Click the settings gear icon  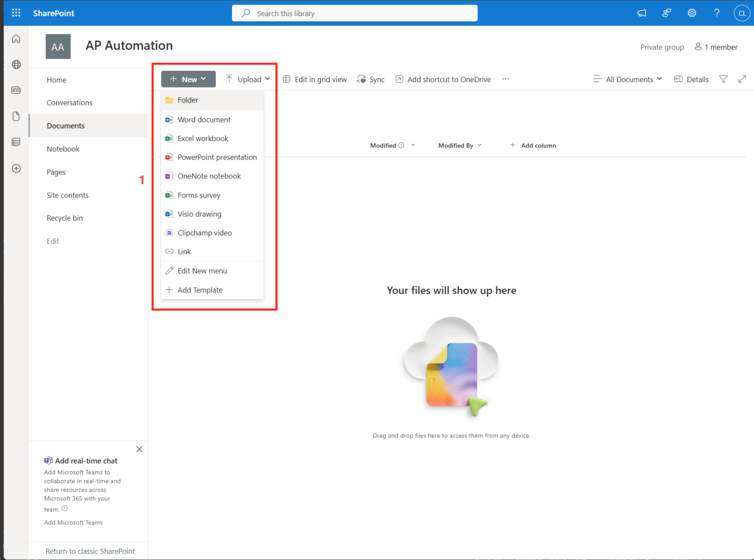pos(692,13)
